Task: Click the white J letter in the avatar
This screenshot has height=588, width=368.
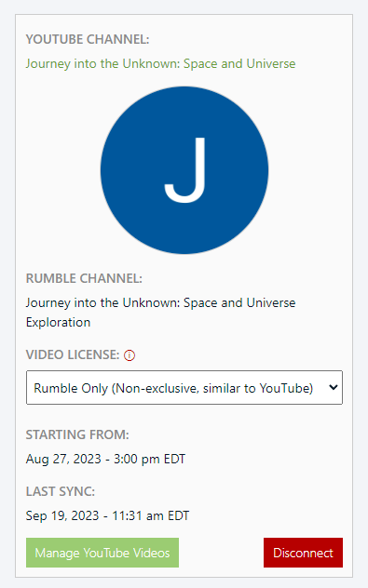Action: (184, 170)
